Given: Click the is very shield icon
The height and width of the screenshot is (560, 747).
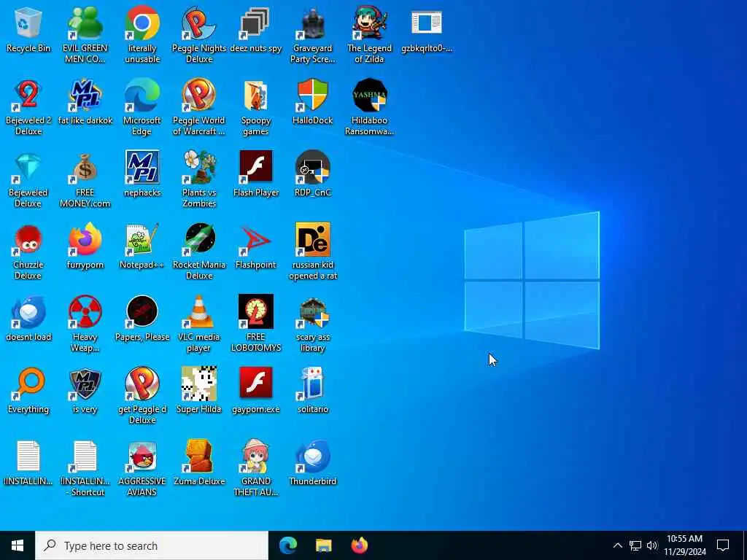Looking at the screenshot, I should pyautogui.click(x=85, y=384).
